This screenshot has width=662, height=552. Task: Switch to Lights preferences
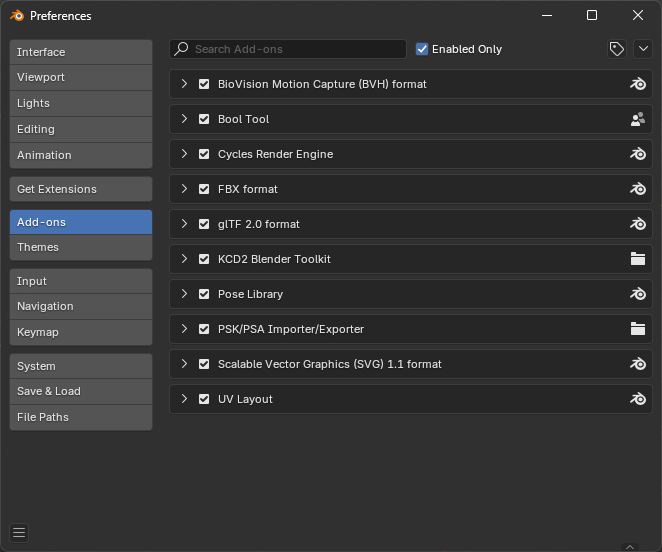tap(81, 103)
